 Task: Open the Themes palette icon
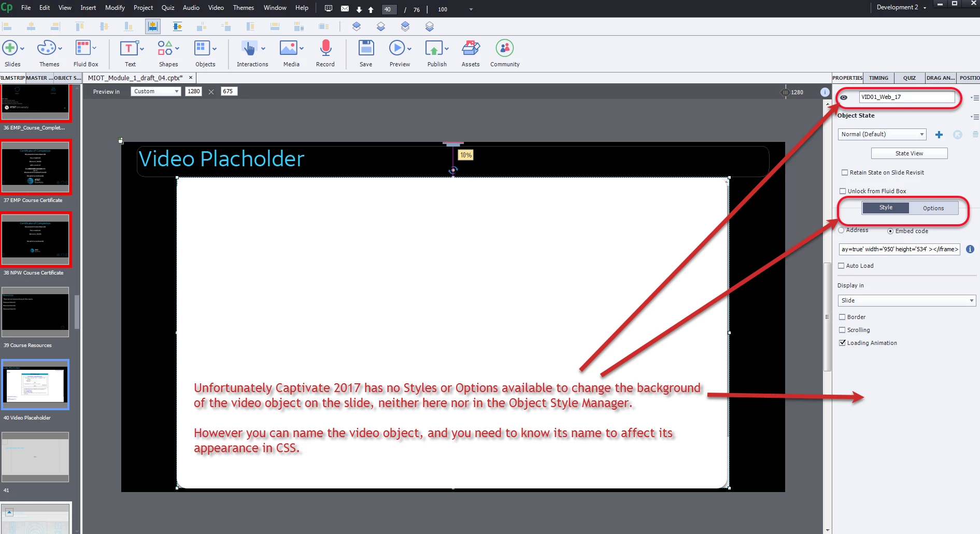[46, 48]
